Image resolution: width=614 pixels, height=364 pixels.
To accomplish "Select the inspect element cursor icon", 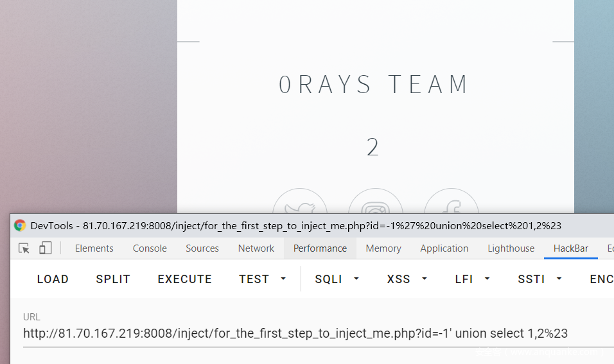I will (24, 248).
